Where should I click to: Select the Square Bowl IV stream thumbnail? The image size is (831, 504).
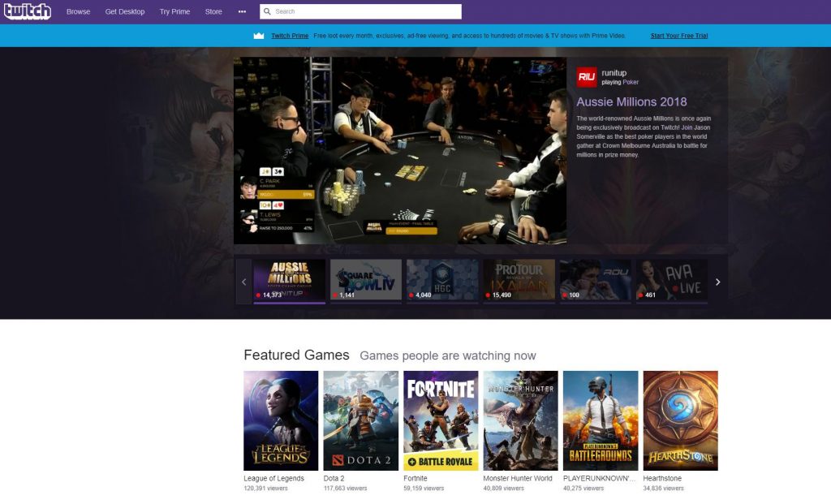pos(366,280)
